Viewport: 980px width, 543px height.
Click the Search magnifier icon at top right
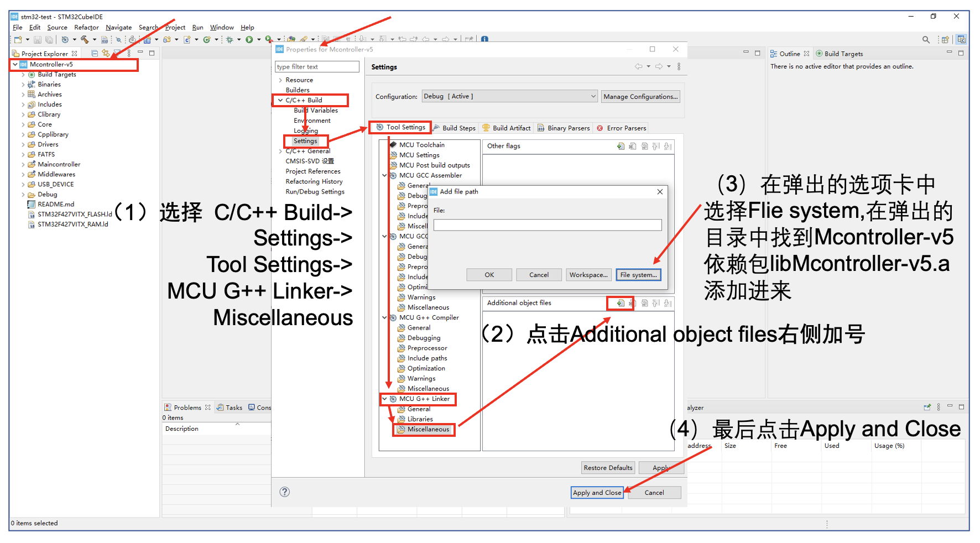(926, 39)
